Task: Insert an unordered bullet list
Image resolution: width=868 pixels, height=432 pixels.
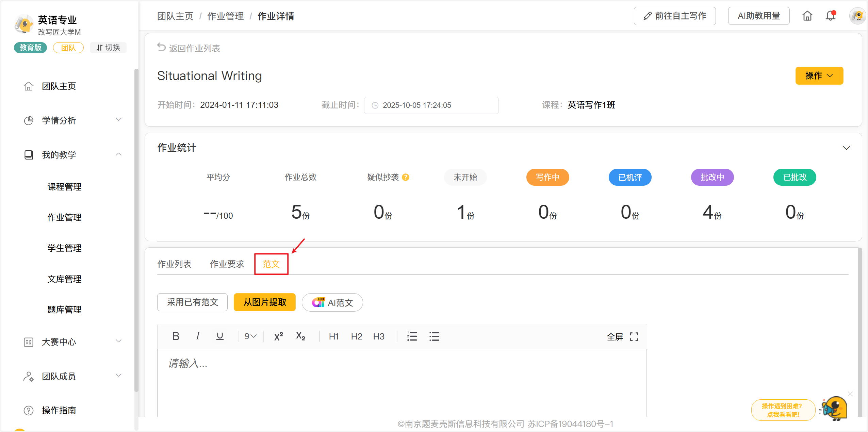Action: pos(434,336)
